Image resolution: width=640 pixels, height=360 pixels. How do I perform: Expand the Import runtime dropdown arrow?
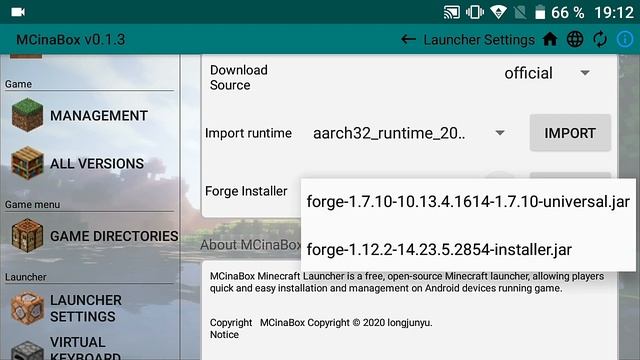tap(500, 133)
